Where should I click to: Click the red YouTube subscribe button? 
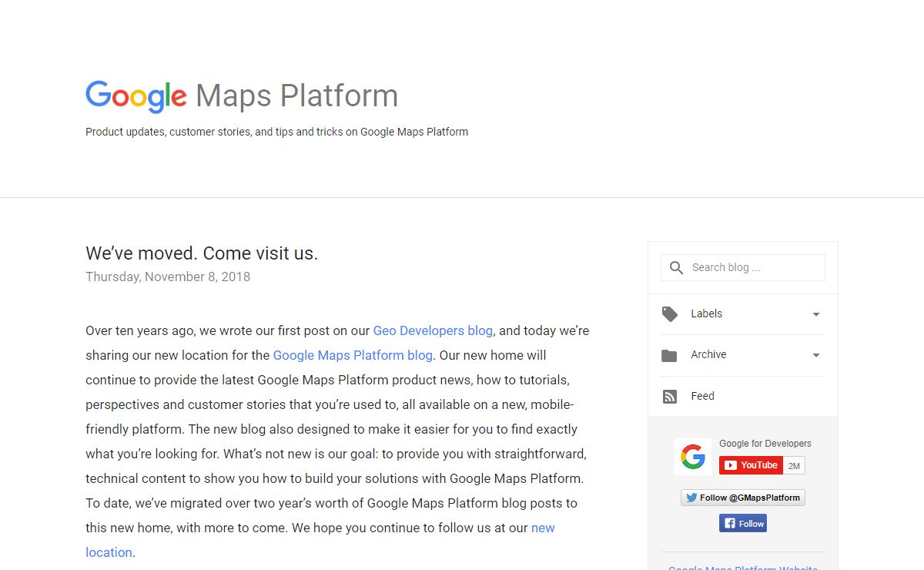(751, 465)
